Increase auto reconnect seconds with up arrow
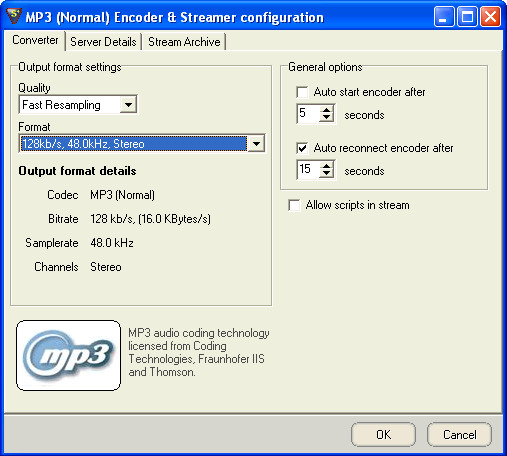Screen dimensions: 507x456 327,166
